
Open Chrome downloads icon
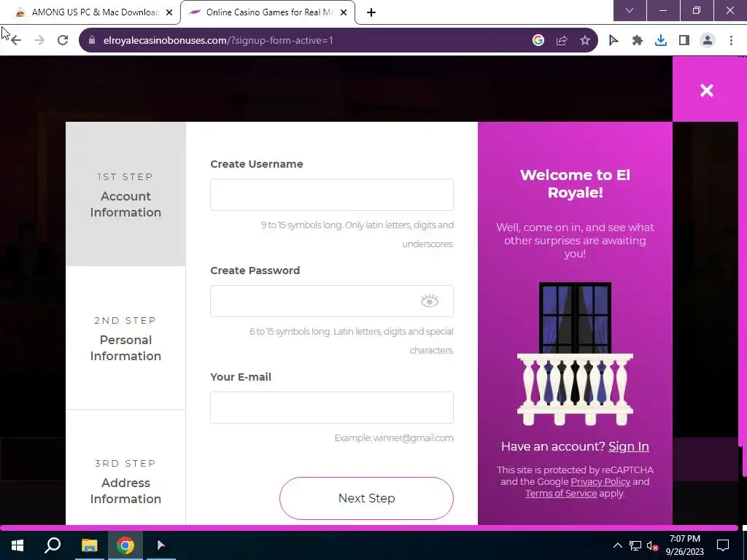click(661, 41)
